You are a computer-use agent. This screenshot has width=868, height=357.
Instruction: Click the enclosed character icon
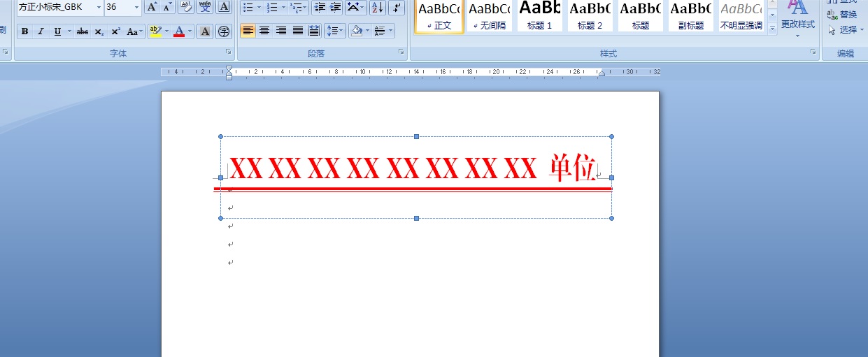224,31
